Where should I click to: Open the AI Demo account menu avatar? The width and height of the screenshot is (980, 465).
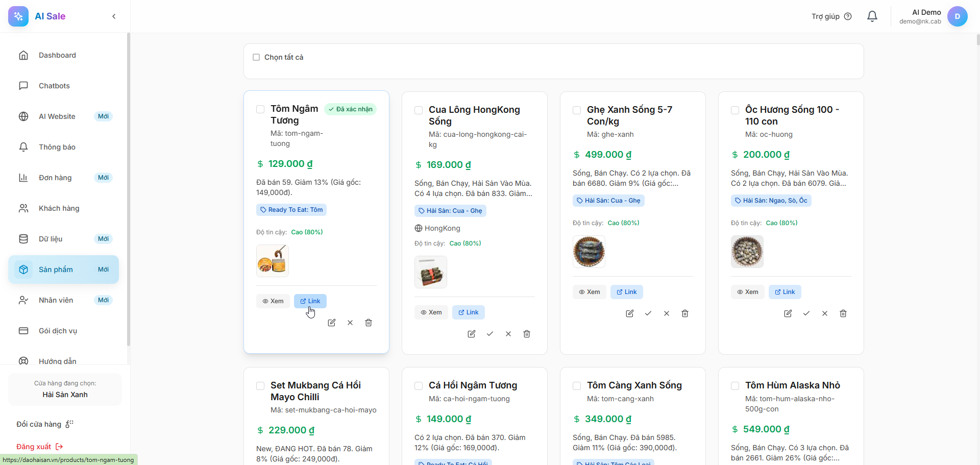point(957,16)
